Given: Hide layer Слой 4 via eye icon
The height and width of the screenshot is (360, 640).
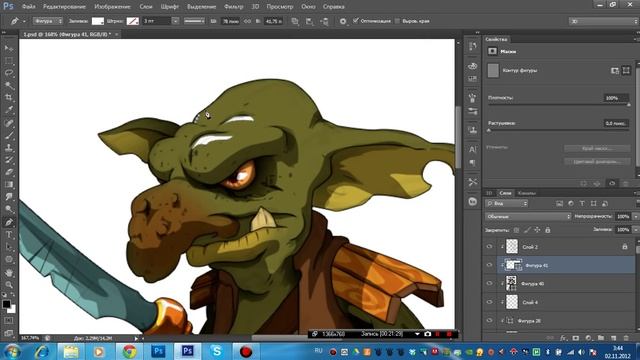Looking at the screenshot, I should pos(489,302).
